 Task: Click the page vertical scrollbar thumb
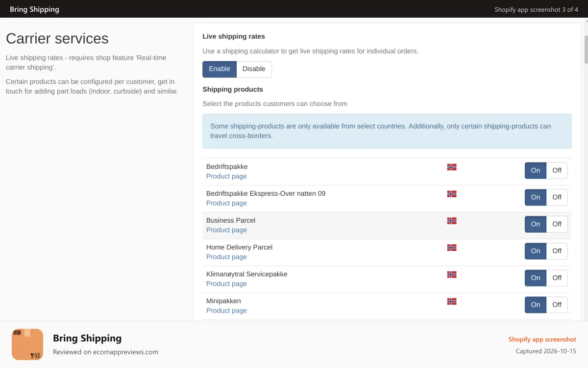click(586, 49)
